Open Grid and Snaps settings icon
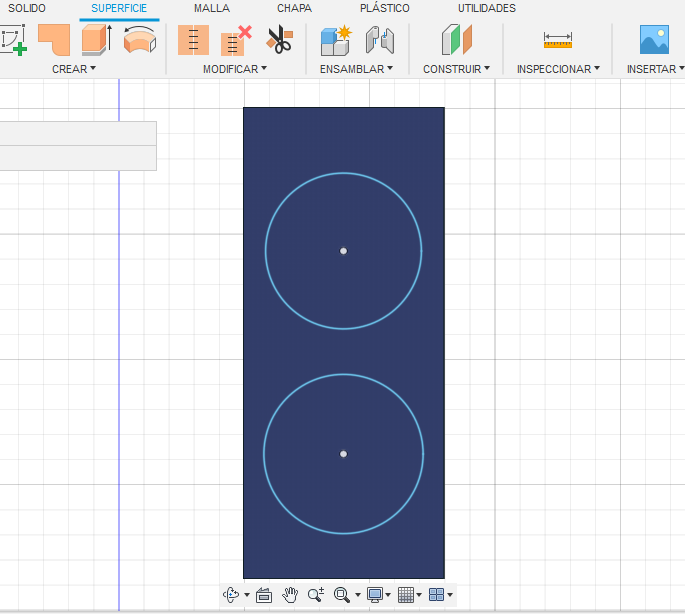The image size is (685, 614). (406, 595)
